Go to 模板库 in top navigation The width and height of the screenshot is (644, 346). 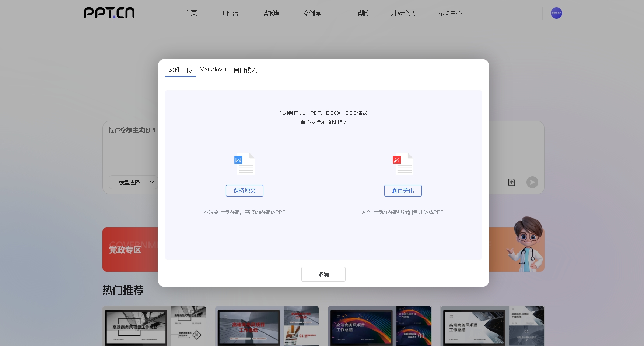270,13
